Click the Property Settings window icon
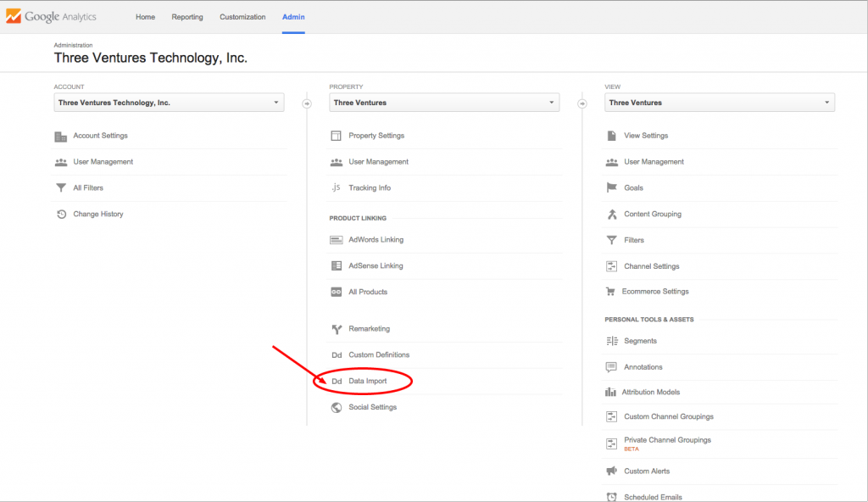This screenshot has height=502, width=868. 336,136
